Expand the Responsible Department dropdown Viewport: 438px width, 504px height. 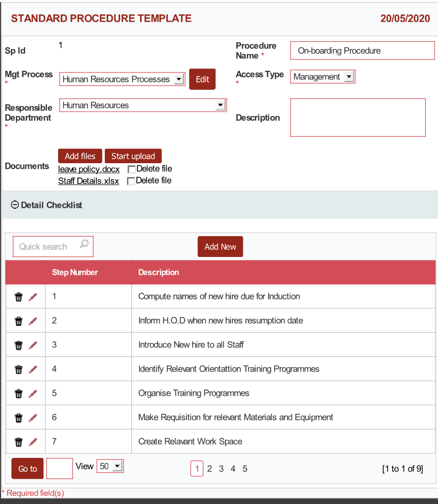(x=220, y=105)
